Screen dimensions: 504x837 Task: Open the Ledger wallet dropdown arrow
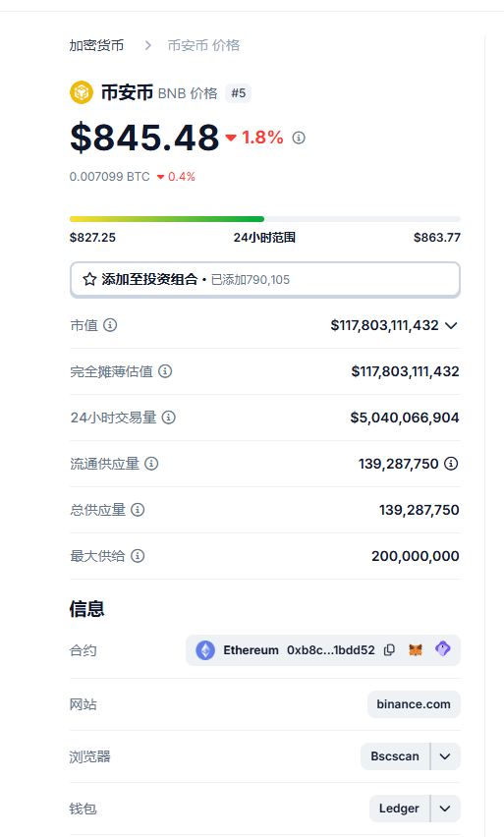pyautogui.click(x=445, y=809)
